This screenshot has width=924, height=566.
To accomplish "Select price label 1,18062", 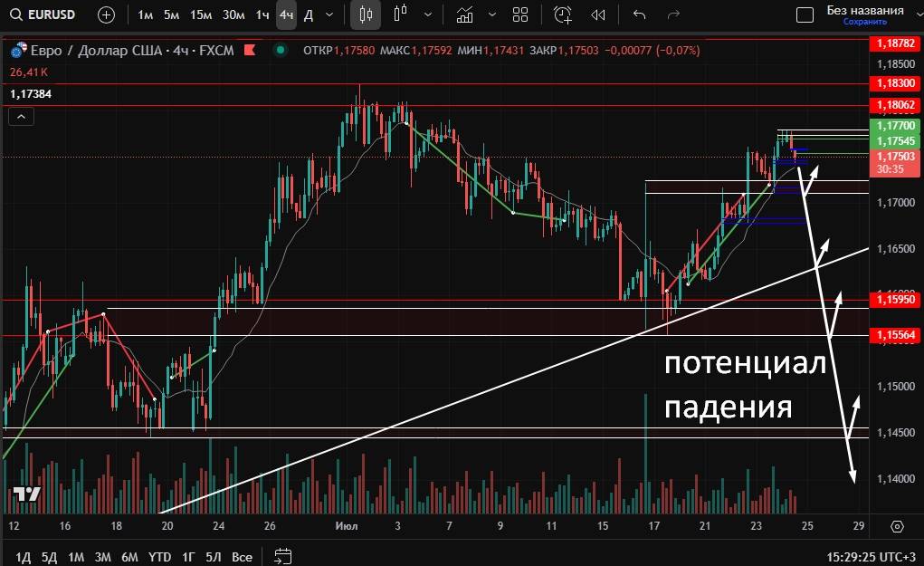I will point(895,105).
